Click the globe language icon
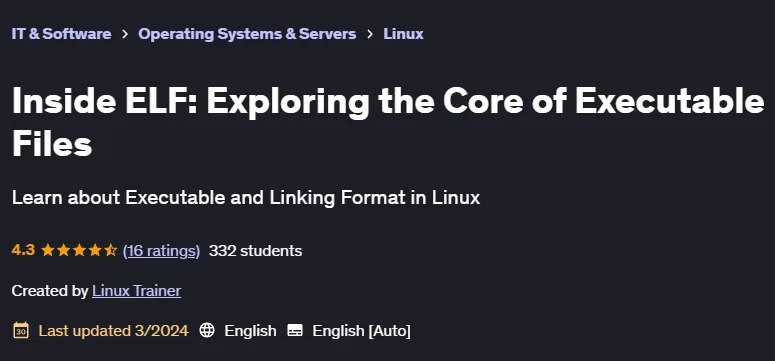 pyautogui.click(x=207, y=330)
